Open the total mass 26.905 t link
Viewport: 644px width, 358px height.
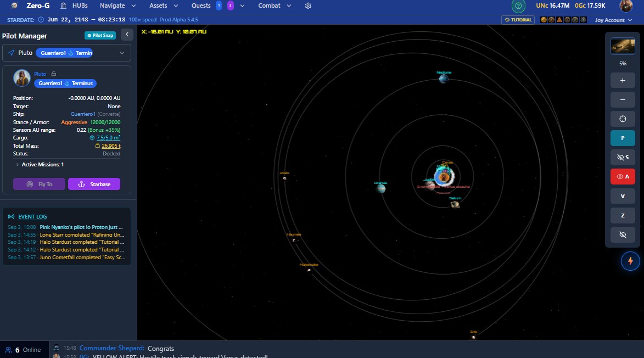tap(111, 146)
